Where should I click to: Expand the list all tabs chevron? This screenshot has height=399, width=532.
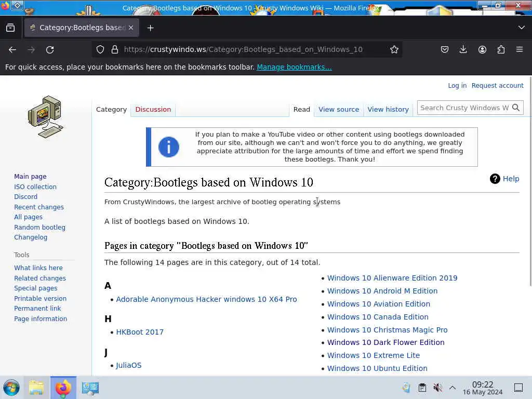(522, 28)
